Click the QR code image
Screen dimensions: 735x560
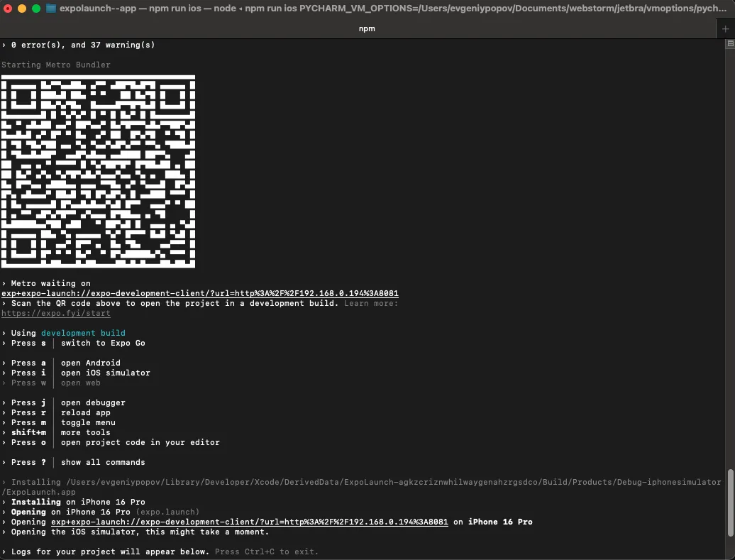(98, 172)
